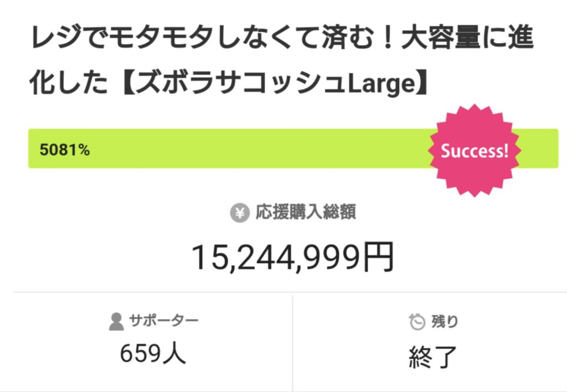The width and height of the screenshot is (567, 392).
Task: Click the 終了 status text
Action: coord(433,357)
